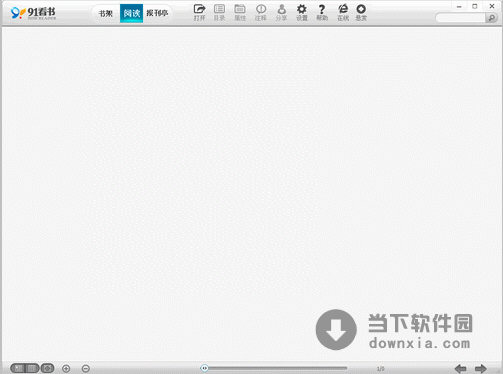Show the 目录 table of contents
The height and width of the screenshot is (374, 503).
[219, 13]
